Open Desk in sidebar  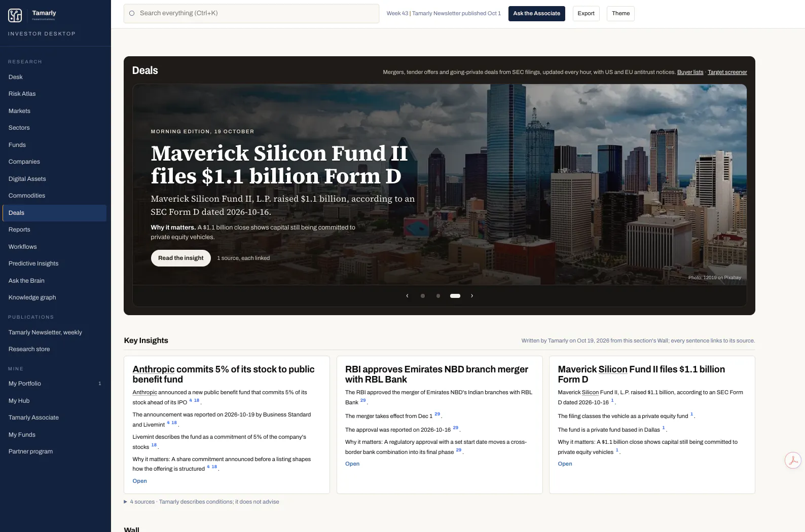[54, 77]
